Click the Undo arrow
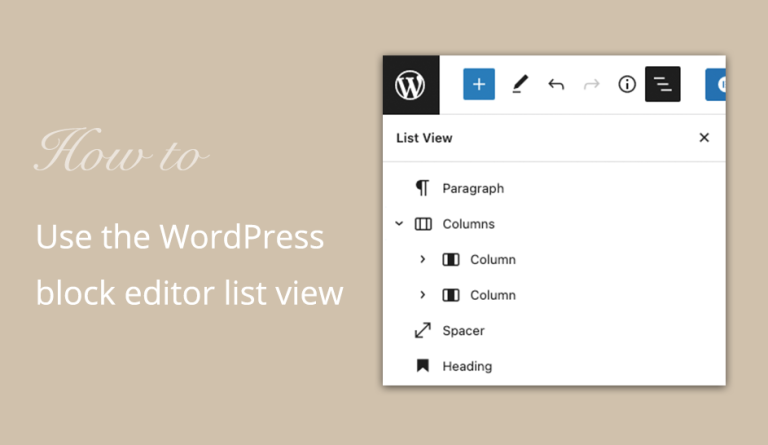Screen dimensions: 768x445 (x=556, y=85)
